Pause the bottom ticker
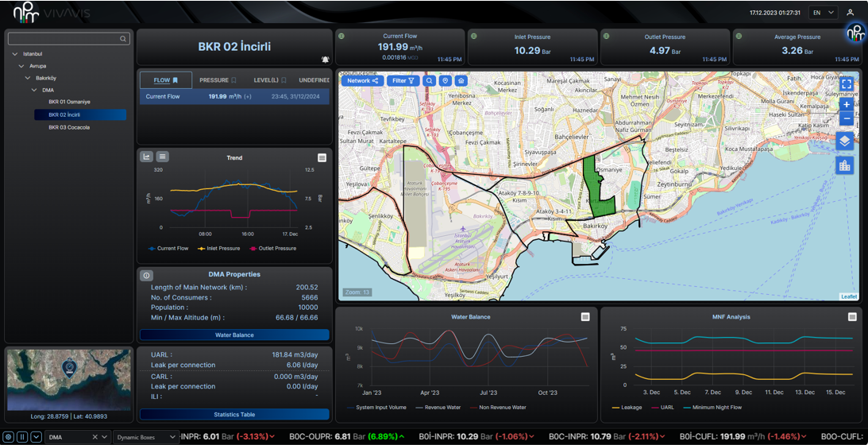The height and width of the screenshot is (445, 868). tap(22, 437)
